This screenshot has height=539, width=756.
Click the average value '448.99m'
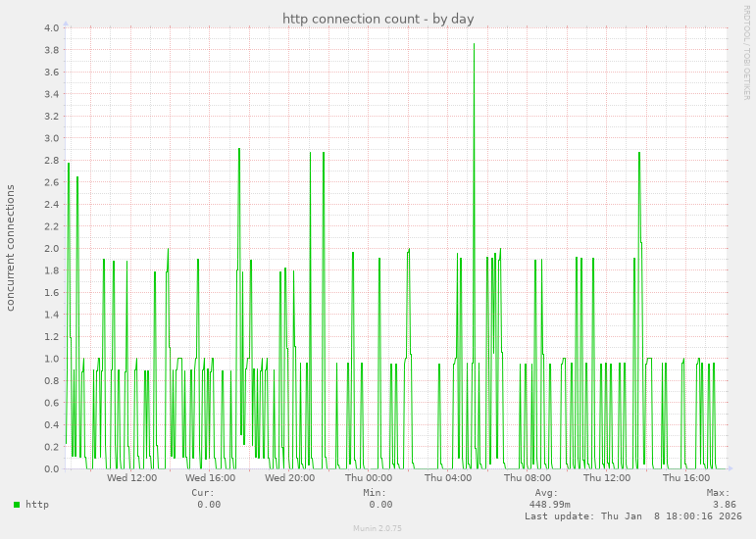tap(550, 505)
